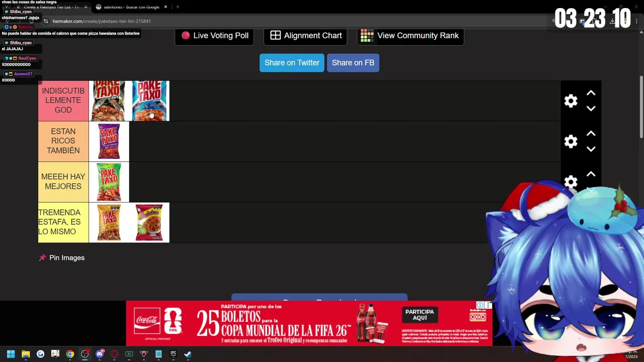Viewport: 644px width, 362px height.
Task: Open the Alignment Chart view
Action: click(x=305, y=36)
